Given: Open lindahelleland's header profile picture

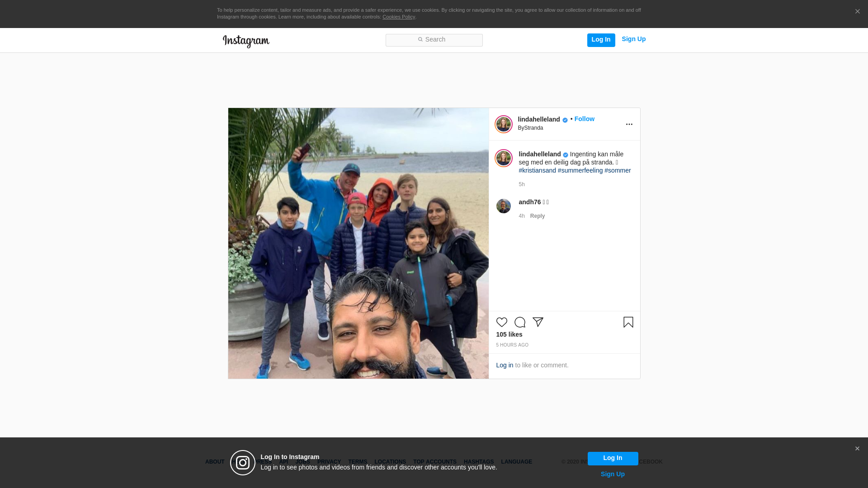Looking at the screenshot, I should point(503,124).
